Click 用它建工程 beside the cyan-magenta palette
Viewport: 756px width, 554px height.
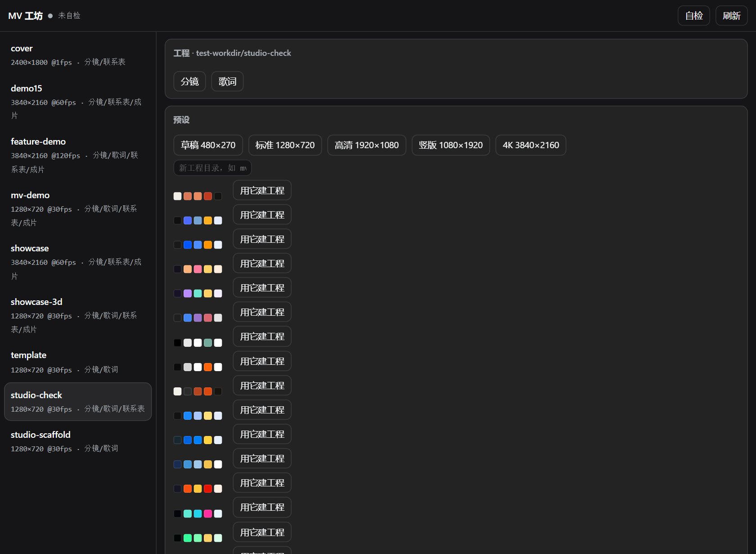point(262,507)
